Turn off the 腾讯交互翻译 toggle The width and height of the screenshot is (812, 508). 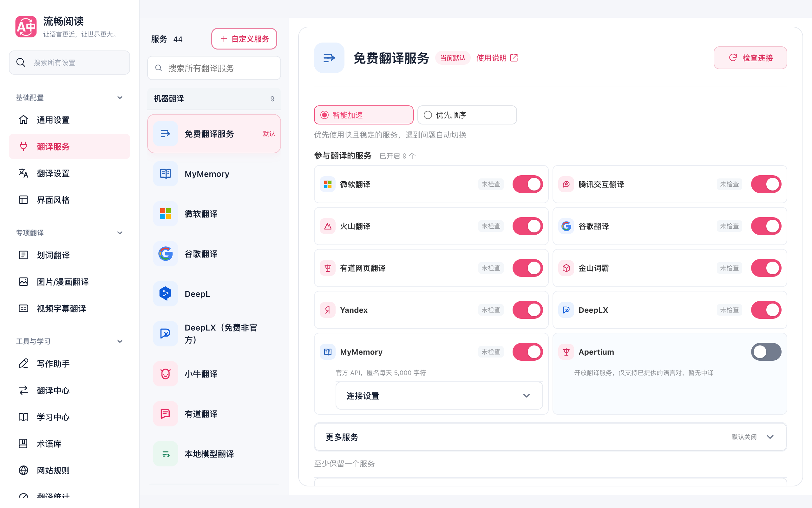tap(766, 184)
